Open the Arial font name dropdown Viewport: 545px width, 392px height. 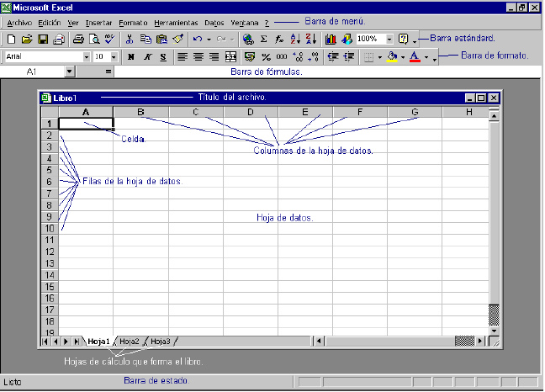pos(87,57)
